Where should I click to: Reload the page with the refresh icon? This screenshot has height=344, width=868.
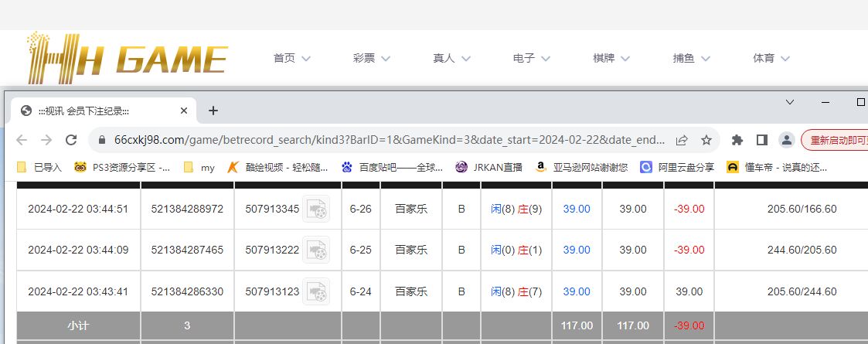point(71,140)
